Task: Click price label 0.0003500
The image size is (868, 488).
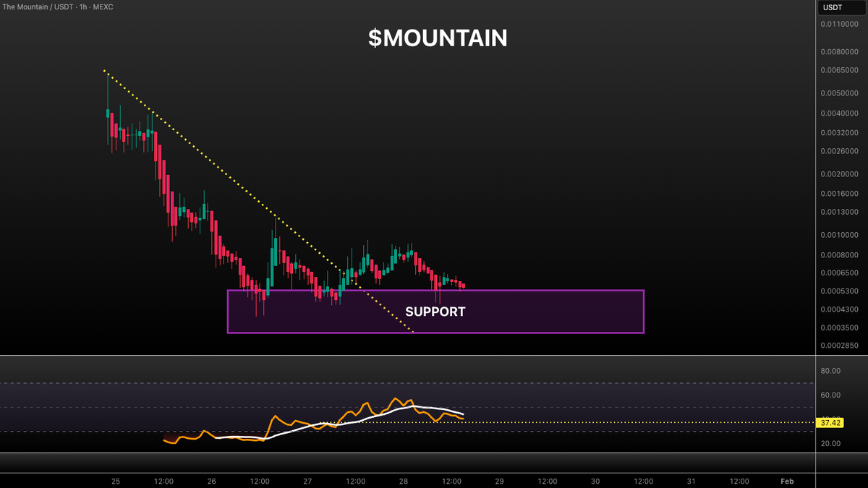Action: coord(839,328)
